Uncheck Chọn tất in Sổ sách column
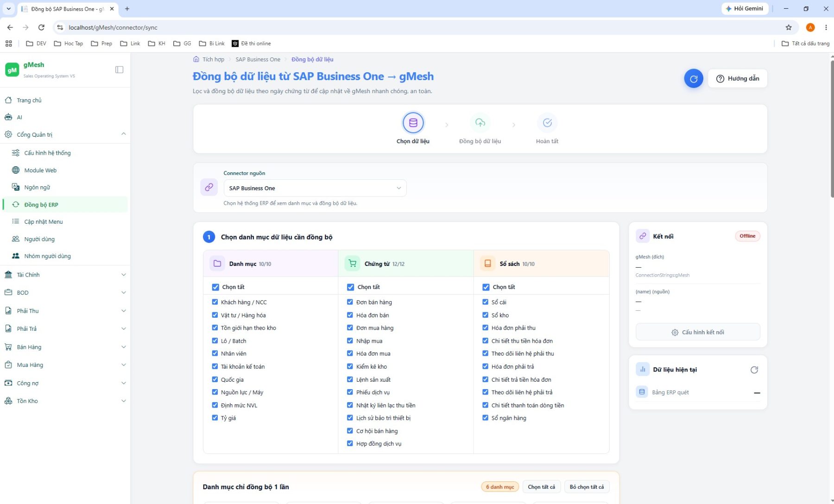This screenshot has width=834, height=504. pyautogui.click(x=486, y=287)
